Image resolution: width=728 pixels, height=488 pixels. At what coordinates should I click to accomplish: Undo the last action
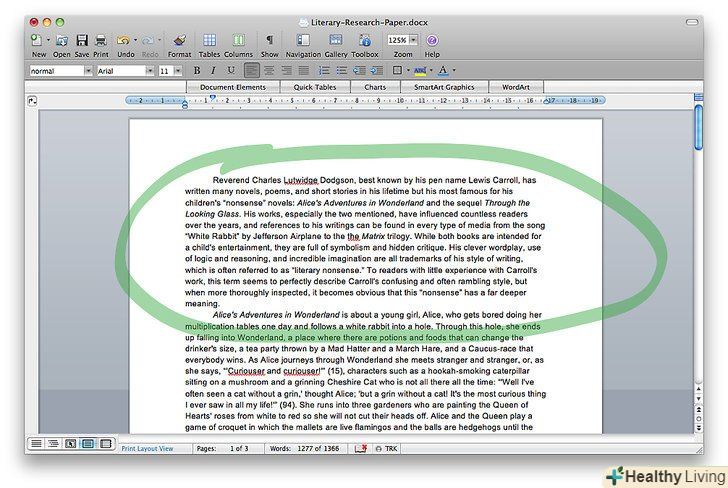(123, 40)
